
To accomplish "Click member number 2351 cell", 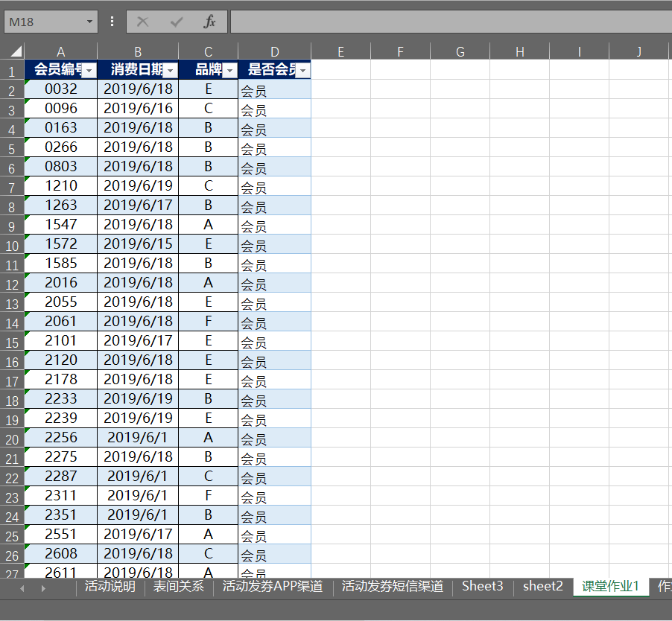I will (61, 515).
